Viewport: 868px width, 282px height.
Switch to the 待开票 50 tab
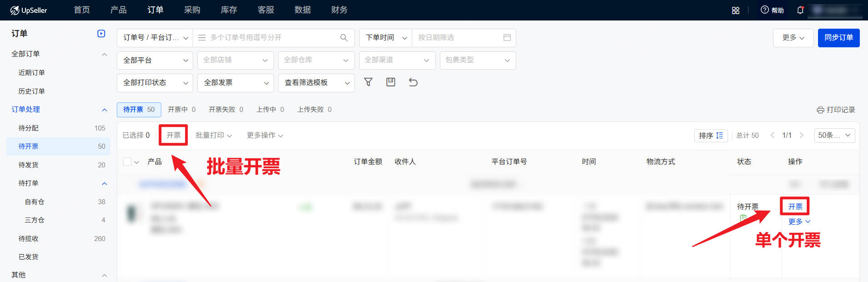point(139,110)
